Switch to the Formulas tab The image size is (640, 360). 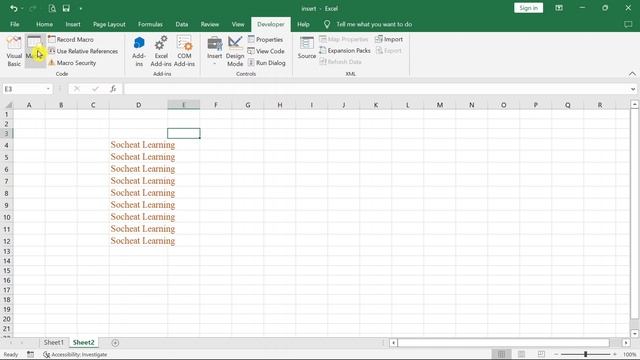click(150, 24)
